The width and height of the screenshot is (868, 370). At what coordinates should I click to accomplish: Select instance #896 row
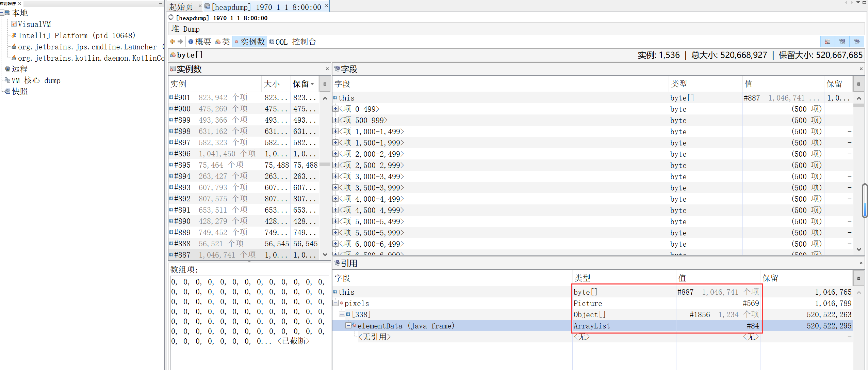[244, 154]
